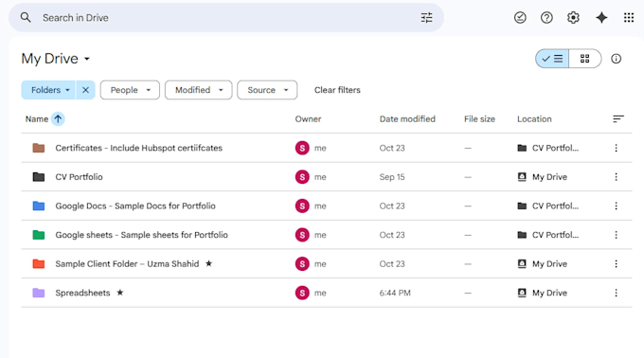Click owner avatar in CV Portfolio row
This screenshot has width=644, height=358.
pos(302,177)
